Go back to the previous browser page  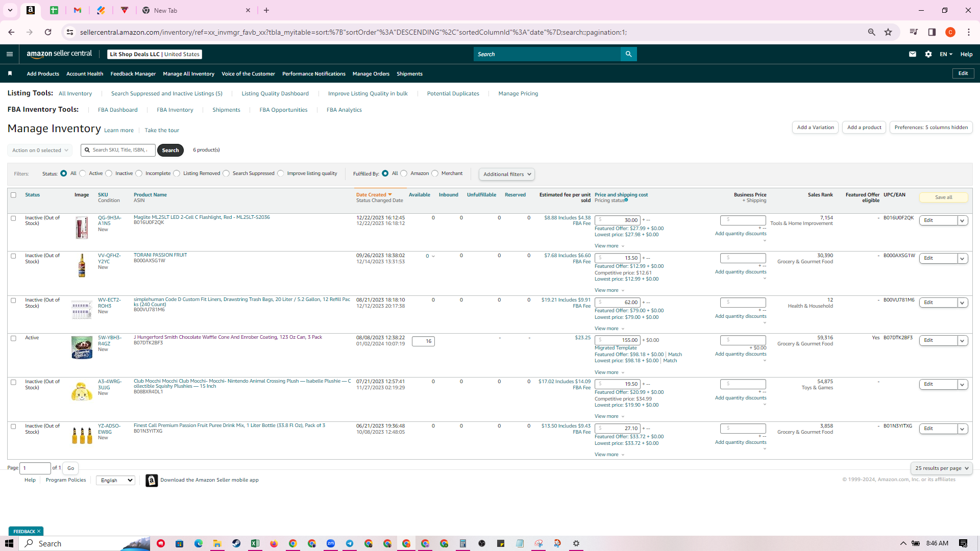pos(11,32)
